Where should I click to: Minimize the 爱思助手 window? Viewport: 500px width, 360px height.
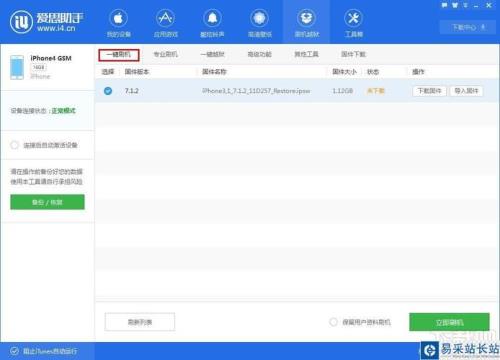tap(476, 6)
